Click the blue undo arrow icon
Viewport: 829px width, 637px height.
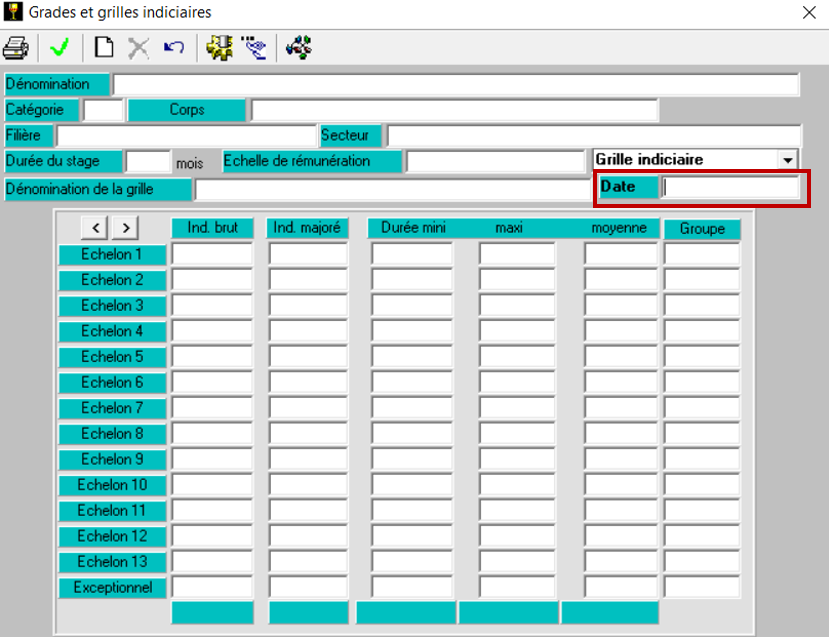173,47
